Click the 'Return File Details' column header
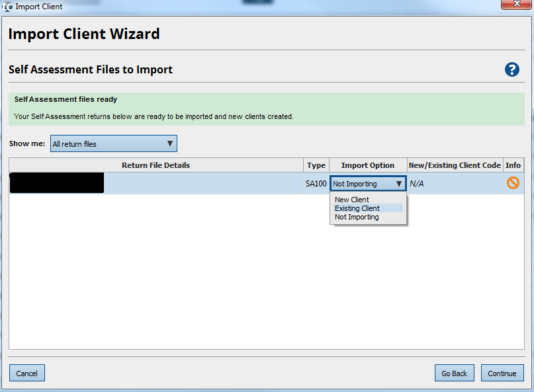The height and width of the screenshot is (392, 534). pos(156,165)
